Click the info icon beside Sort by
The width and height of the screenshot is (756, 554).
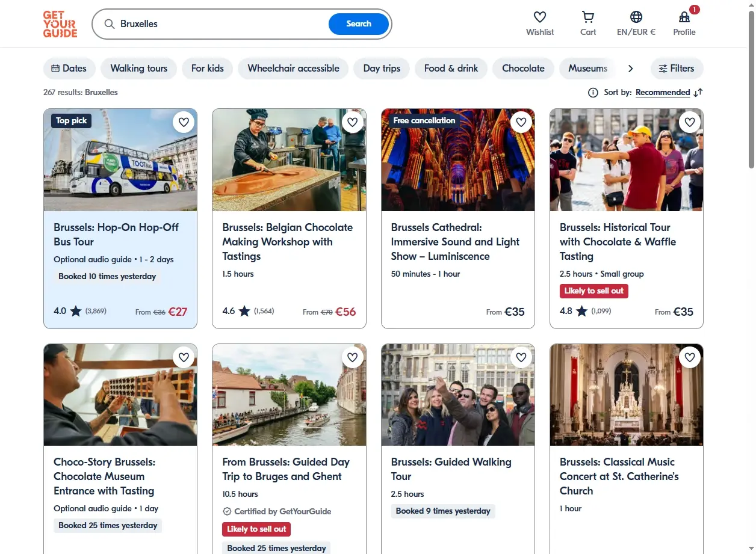point(593,93)
